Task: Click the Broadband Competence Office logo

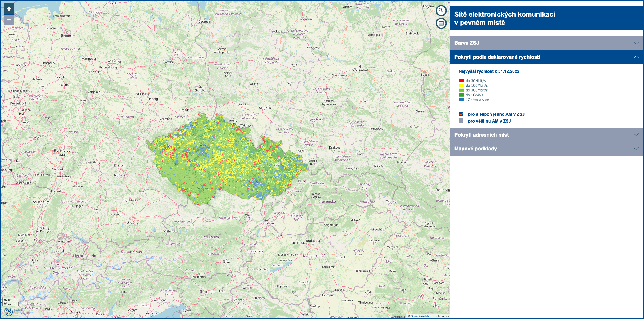Action: point(9,312)
